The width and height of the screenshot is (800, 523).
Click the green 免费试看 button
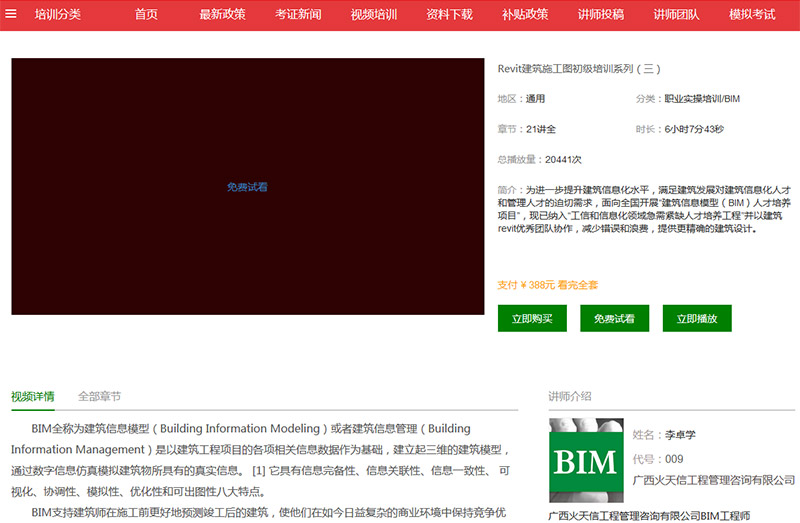pos(614,318)
